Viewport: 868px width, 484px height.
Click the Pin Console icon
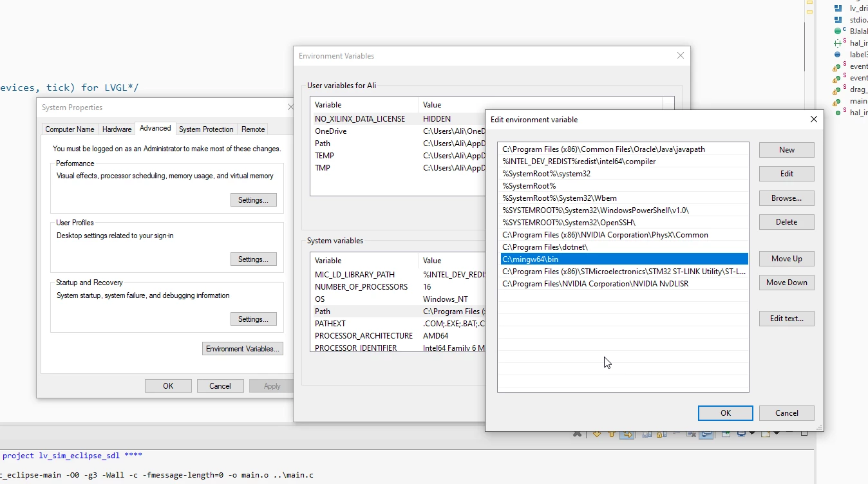(x=726, y=434)
